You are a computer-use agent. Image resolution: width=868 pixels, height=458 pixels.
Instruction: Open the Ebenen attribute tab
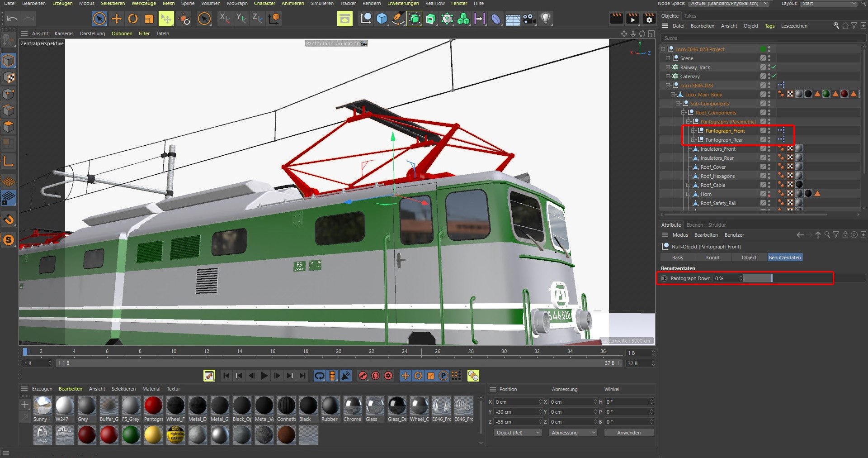(x=694, y=225)
